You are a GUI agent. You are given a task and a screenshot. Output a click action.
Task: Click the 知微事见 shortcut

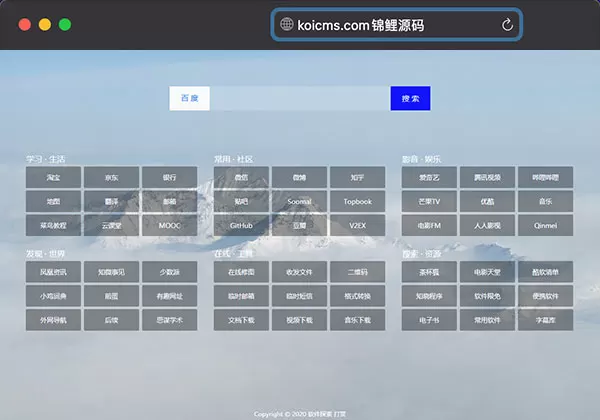coord(112,272)
